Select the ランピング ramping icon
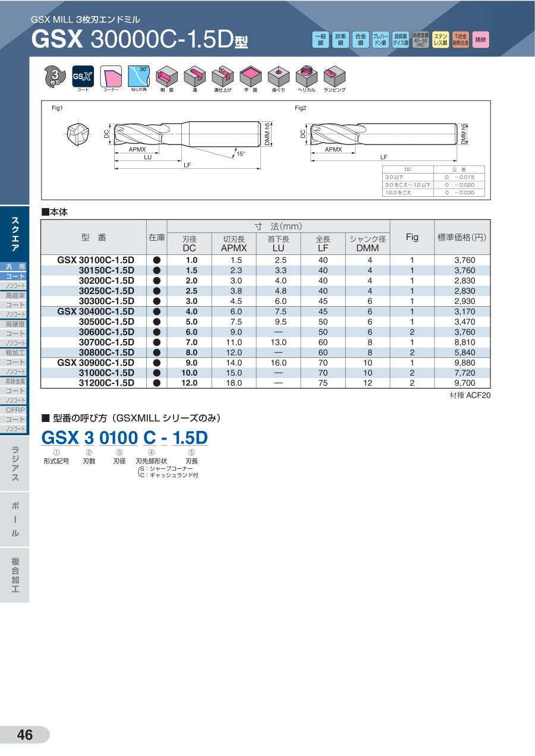 tap(334, 76)
